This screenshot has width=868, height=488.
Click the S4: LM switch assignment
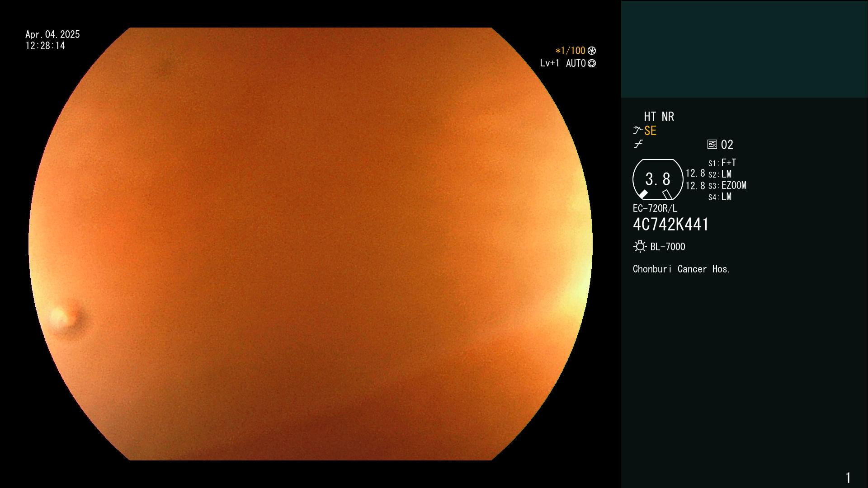(720, 197)
